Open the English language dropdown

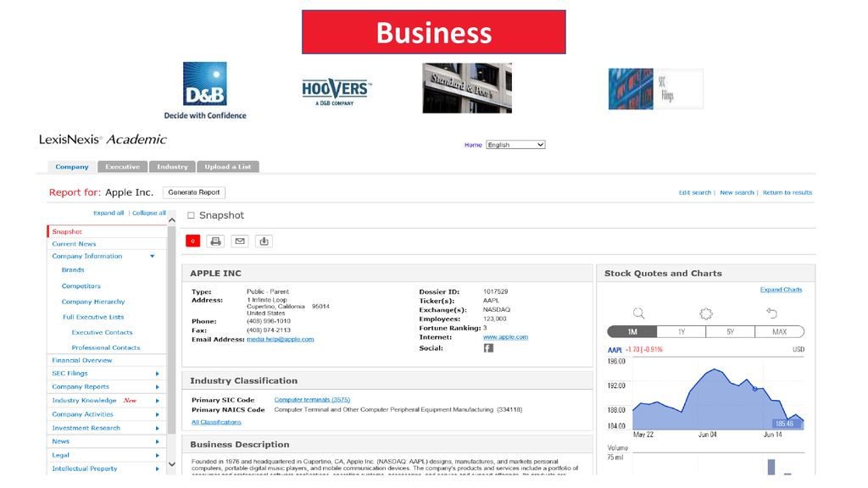pyautogui.click(x=515, y=144)
